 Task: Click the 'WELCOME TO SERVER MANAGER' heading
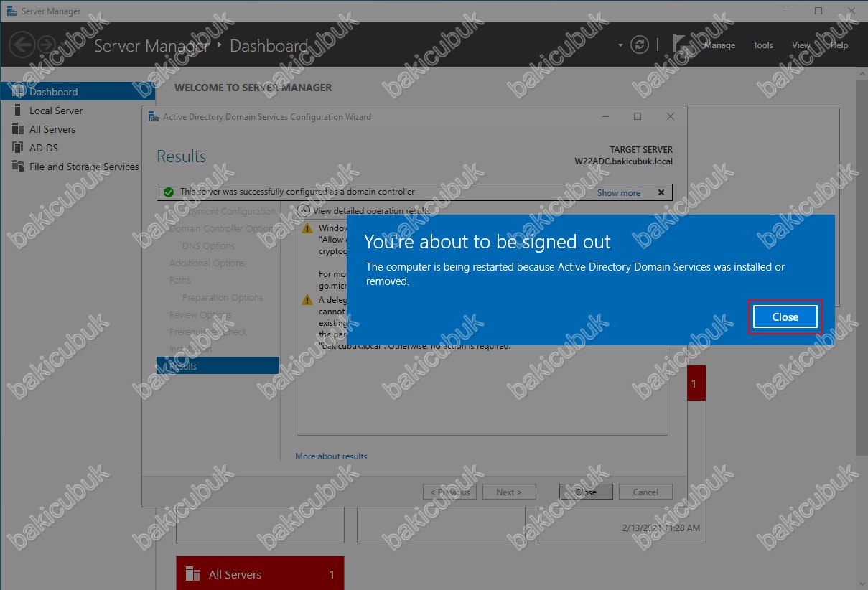pos(253,88)
